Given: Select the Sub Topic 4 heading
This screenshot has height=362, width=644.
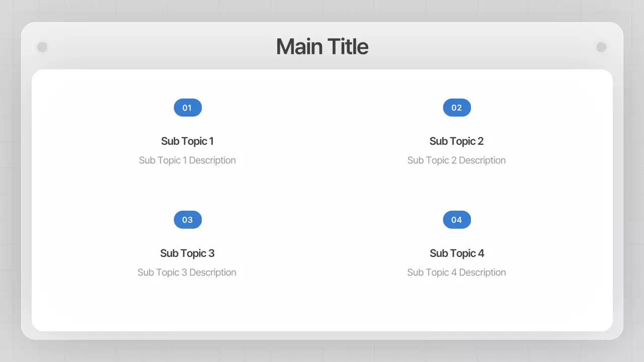Looking at the screenshot, I should click(x=457, y=253).
